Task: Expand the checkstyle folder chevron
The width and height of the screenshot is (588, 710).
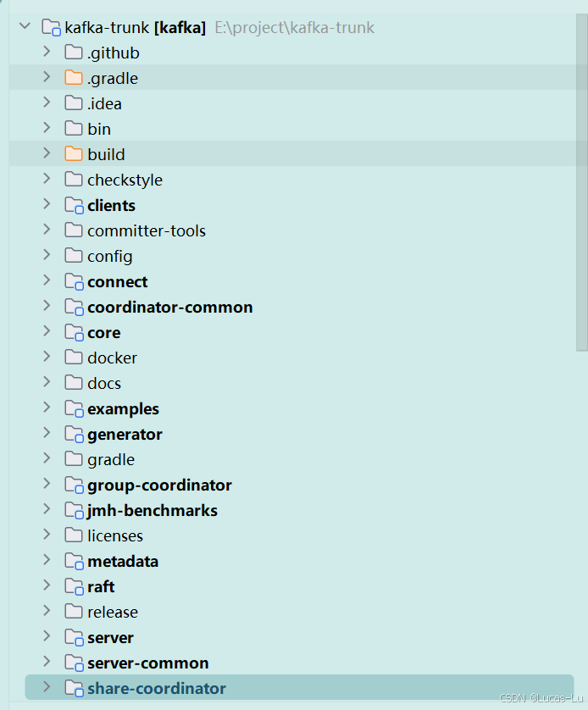Action: [x=47, y=179]
